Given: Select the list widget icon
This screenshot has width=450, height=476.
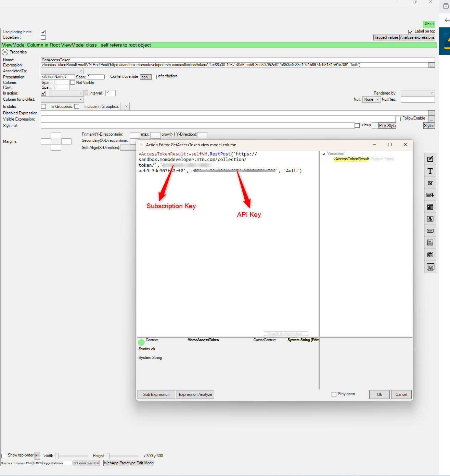Looking at the screenshot, I should point(430,243).
